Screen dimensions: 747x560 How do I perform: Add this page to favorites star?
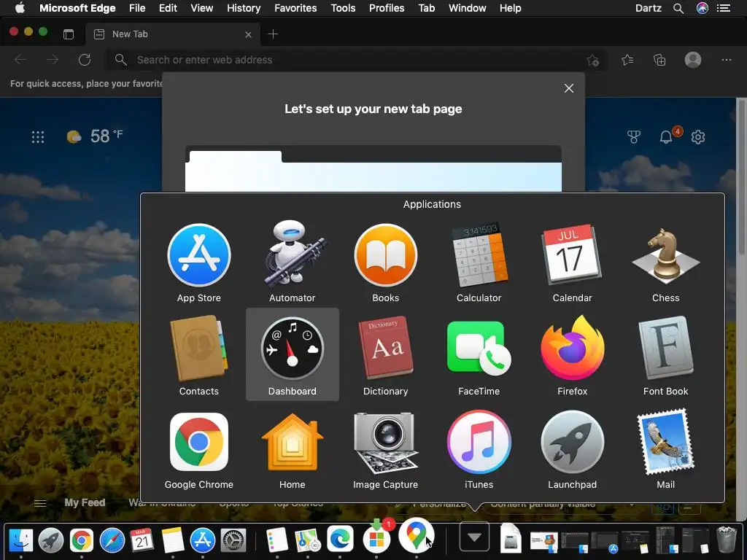click(592, 60)
